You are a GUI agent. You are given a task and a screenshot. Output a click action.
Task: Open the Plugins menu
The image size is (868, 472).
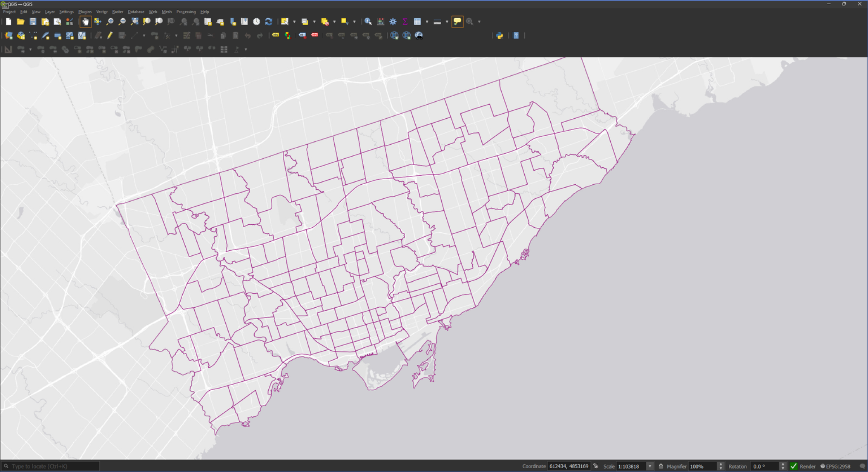[x=85, y=12]
